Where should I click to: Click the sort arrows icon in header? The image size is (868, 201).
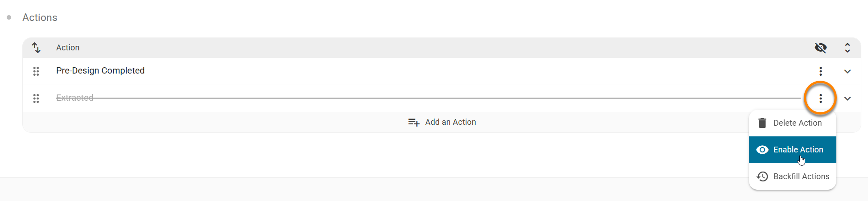click(x=36, y=48)
